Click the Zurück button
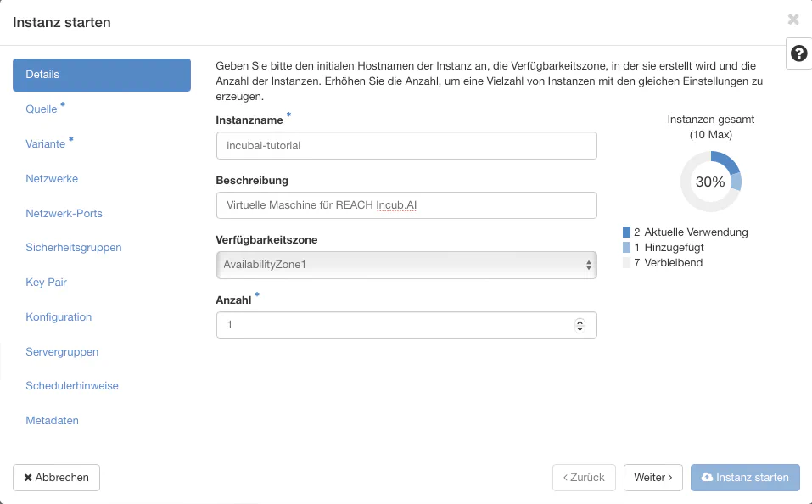This screenshot has width=812, height=504. (584, 478)
